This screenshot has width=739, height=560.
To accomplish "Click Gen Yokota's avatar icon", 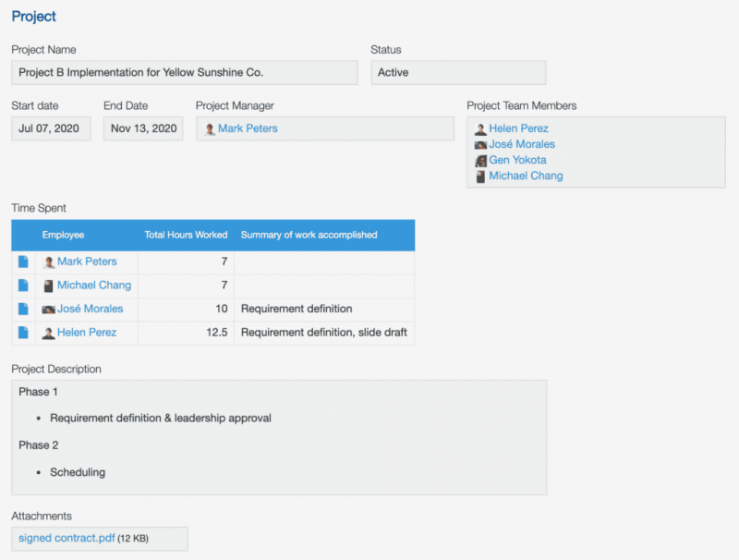I will pos(480,160).
